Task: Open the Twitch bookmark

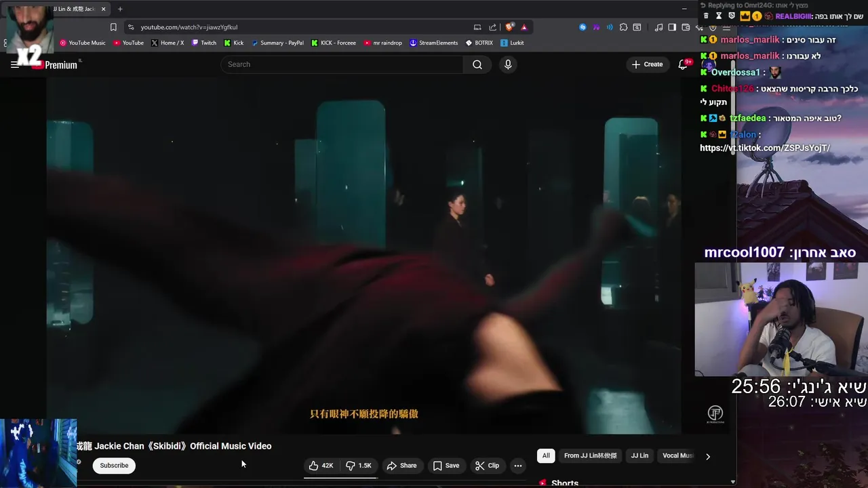Action: click(204, 43)
